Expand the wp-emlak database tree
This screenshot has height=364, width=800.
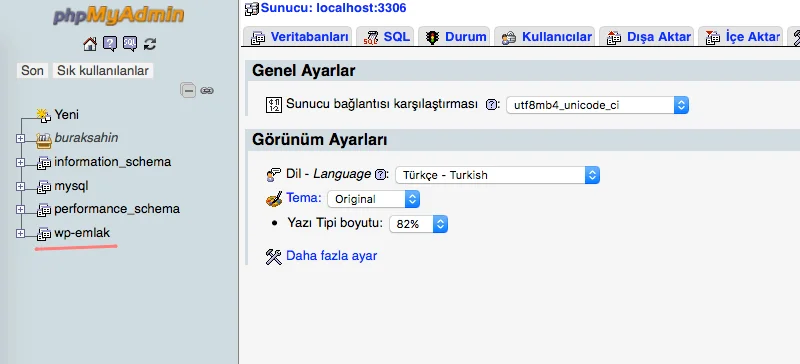coord(20,233)
